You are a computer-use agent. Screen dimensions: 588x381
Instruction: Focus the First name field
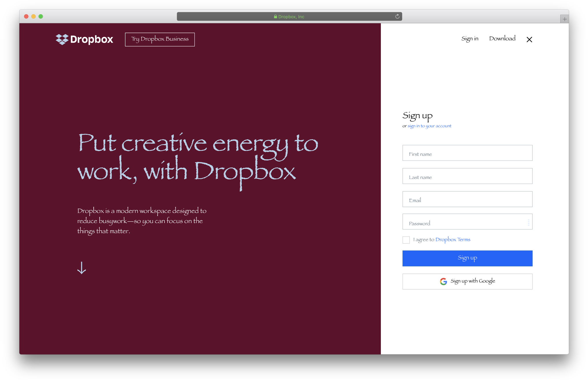pyautogui.click(x=467, y=153)
